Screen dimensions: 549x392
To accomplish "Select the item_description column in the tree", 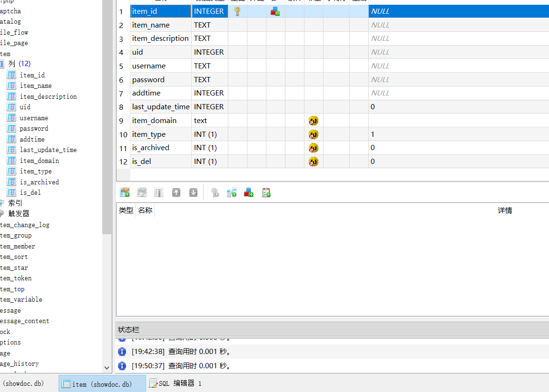I will coord(49,96).
